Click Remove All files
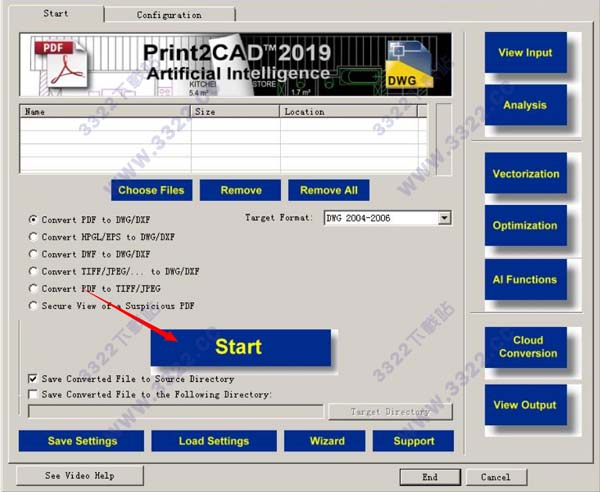This screenshot has height=492, width=600. click(x=329, y=190)
